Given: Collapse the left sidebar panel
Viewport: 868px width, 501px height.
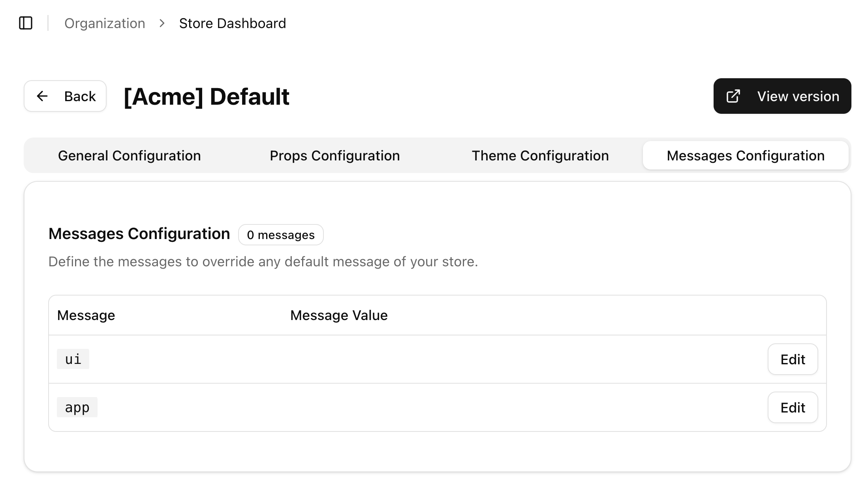Looking at the screenshot, I should coord(26,23).
